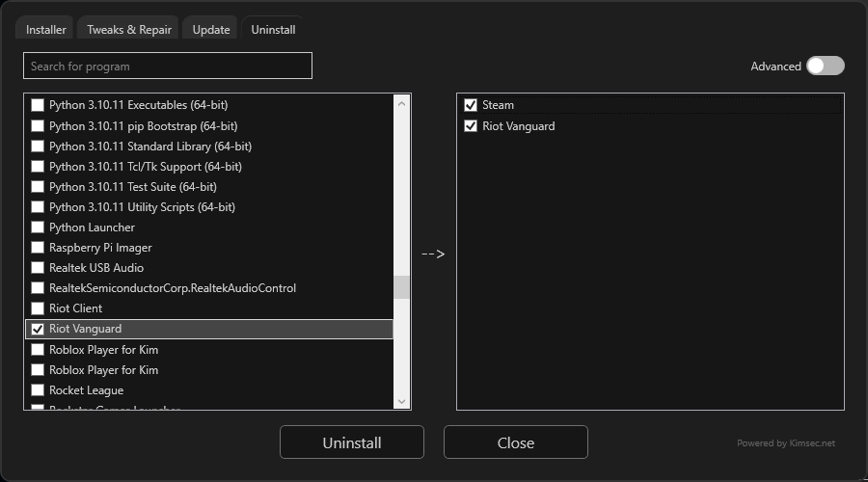868x482 pixels.
Task: Click the Uninstall button
Action: coord(352,442)
